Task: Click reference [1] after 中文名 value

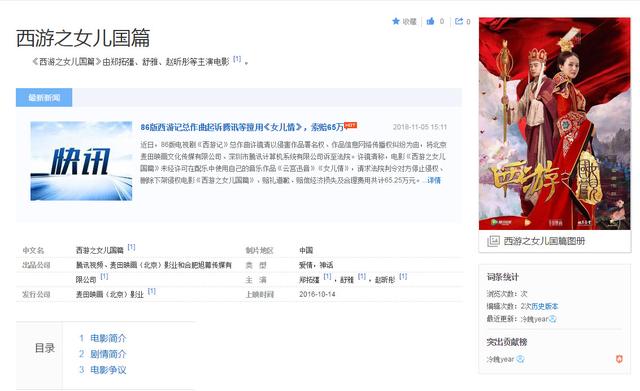Action: pos(131,247)
